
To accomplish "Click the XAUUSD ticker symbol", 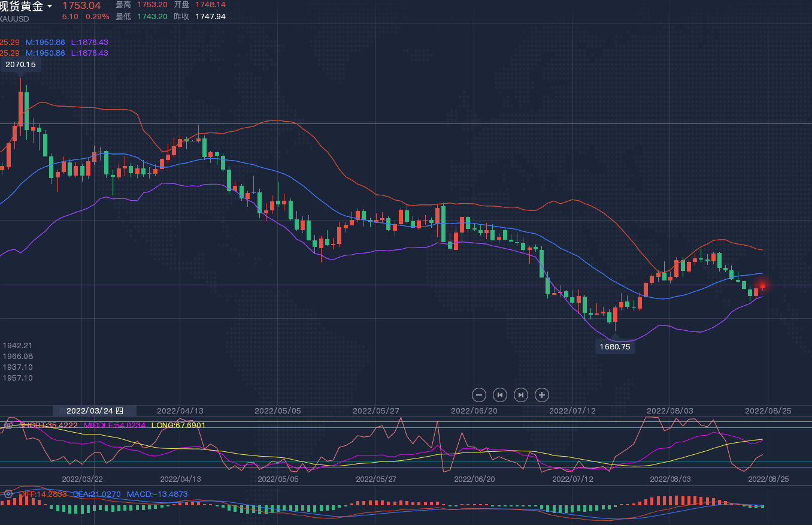I will (x=14, y=19).
